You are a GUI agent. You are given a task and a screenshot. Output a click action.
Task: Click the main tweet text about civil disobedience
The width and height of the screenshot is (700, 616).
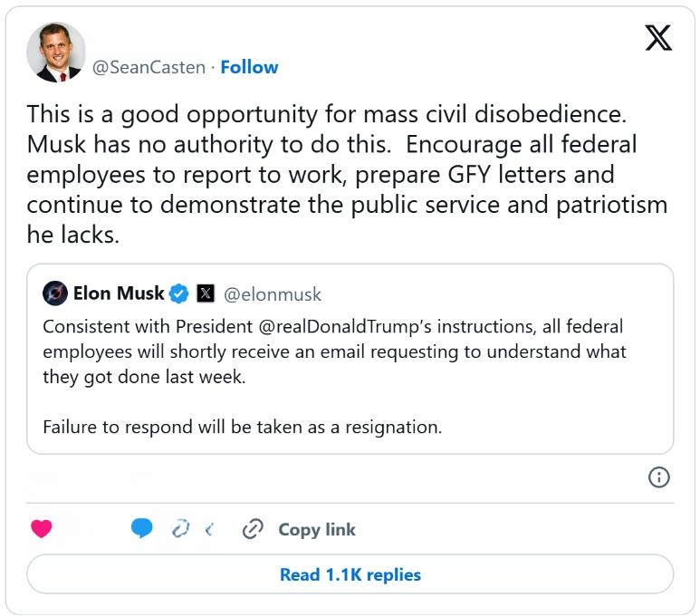point(348,174)
